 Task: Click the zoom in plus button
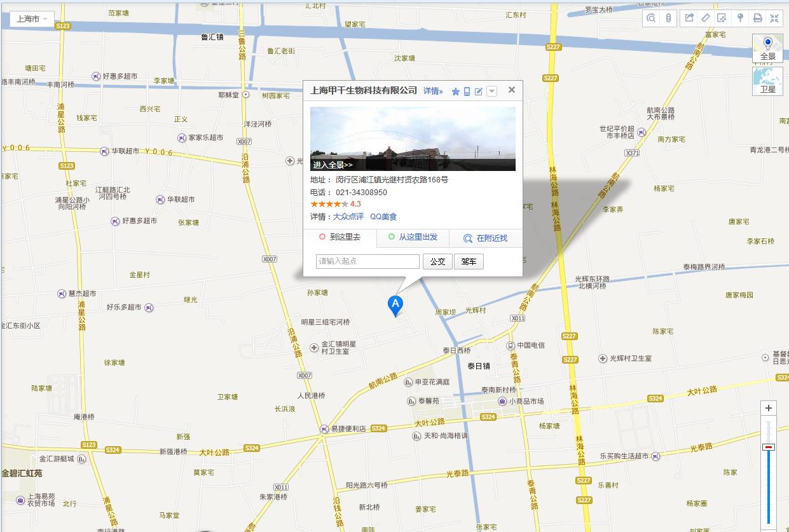click(x=769, y=408)
